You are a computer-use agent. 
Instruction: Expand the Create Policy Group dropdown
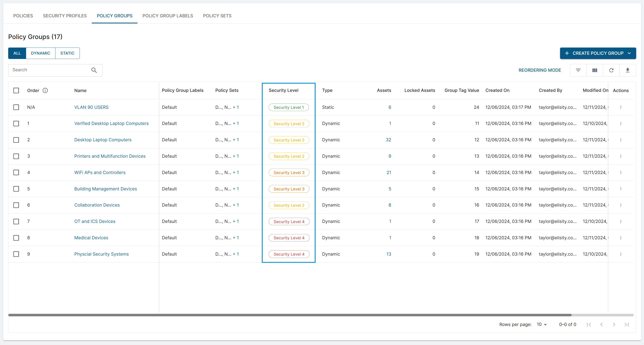tap(629, 53)
